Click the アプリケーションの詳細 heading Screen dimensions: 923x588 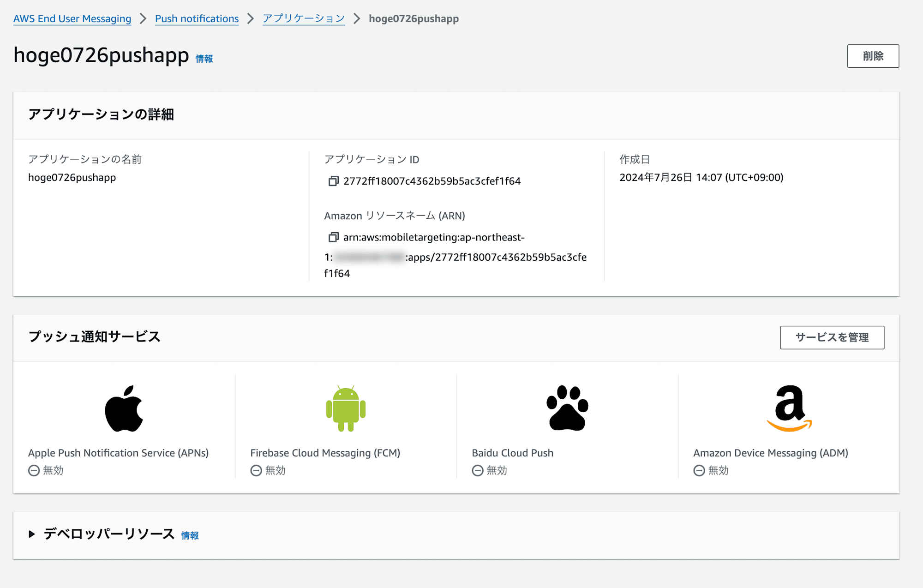101,114
